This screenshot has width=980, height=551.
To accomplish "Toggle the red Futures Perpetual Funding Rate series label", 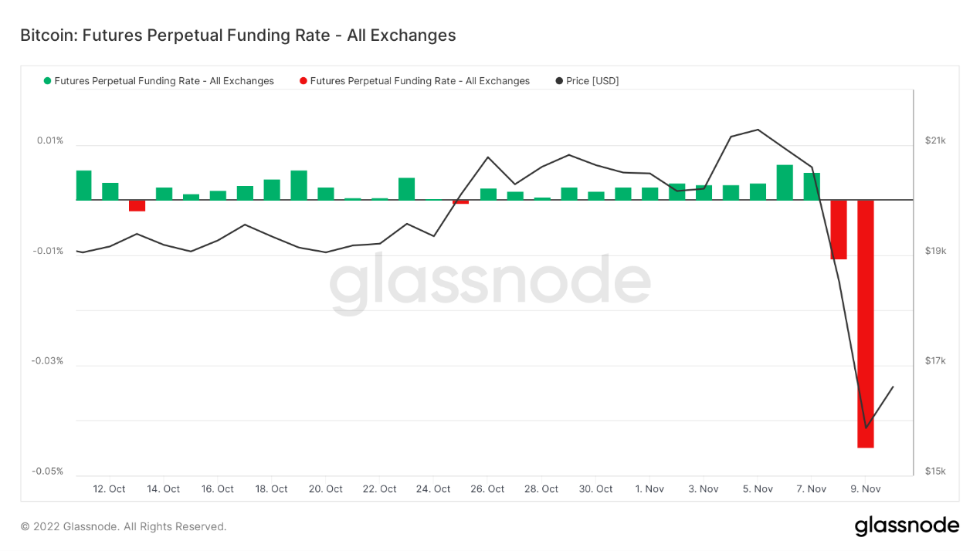I will [x=419, y=81].
